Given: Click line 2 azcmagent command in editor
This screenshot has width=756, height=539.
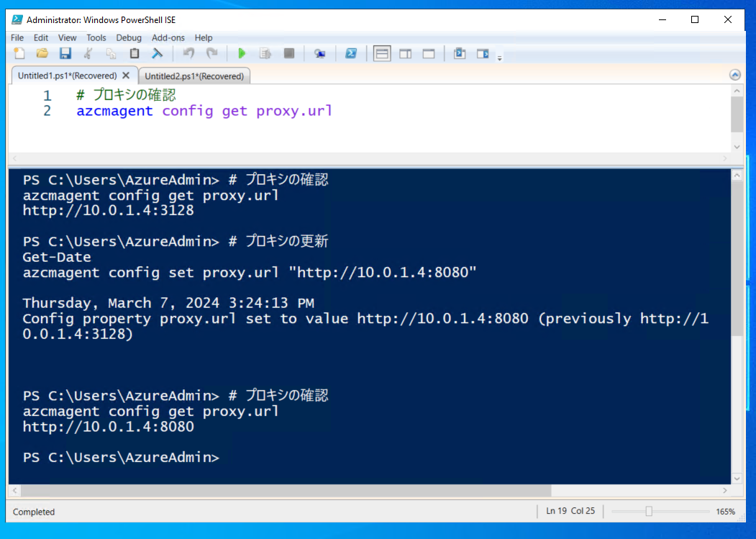Looking at the screenshot, I should pos(204,111).
